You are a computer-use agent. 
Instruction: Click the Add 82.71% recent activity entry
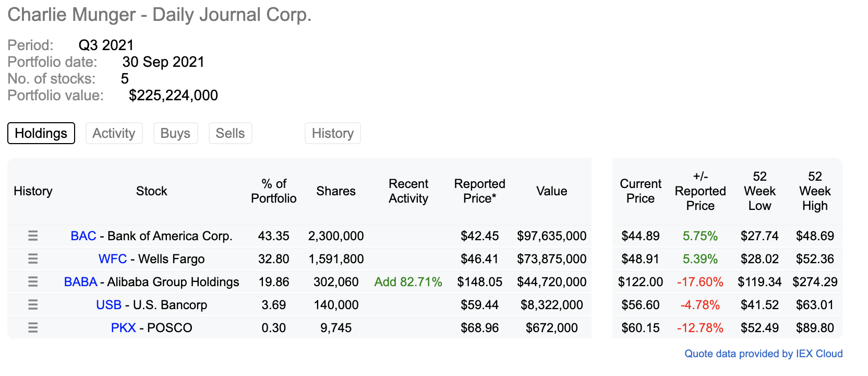[x=408, y=282]
